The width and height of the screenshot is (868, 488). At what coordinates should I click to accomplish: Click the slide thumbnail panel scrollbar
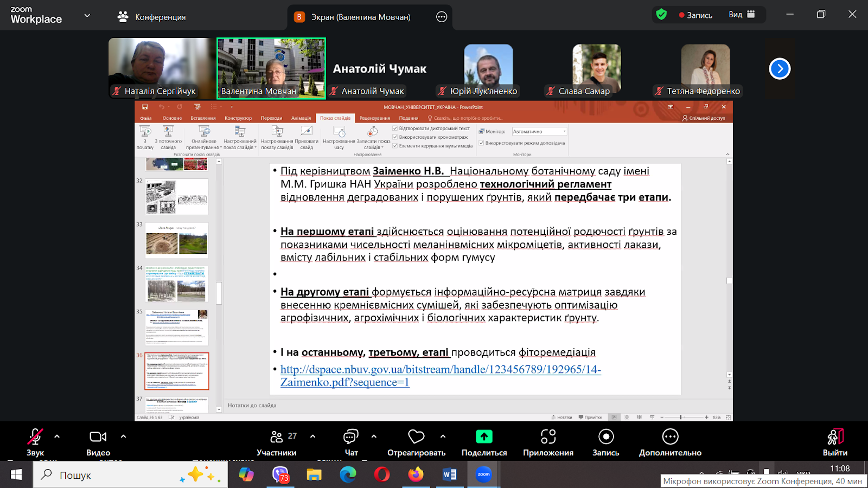pyautogui.click(x=219, y=293)
